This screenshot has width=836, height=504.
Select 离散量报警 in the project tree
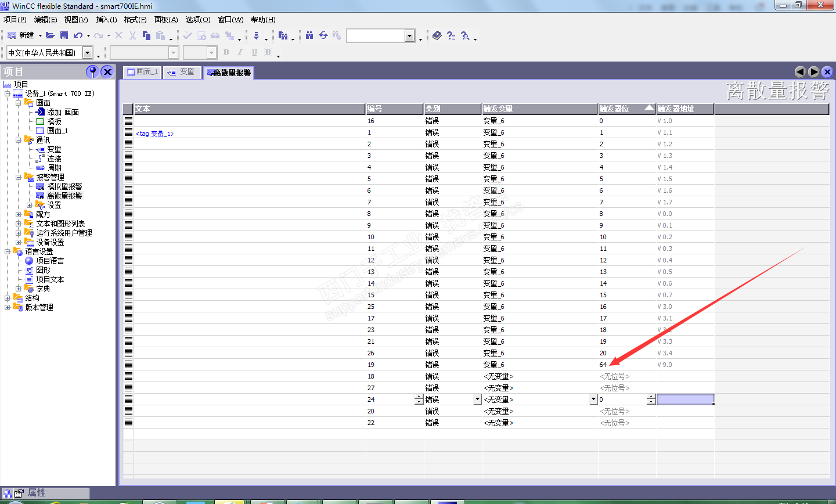pos(64,196)
